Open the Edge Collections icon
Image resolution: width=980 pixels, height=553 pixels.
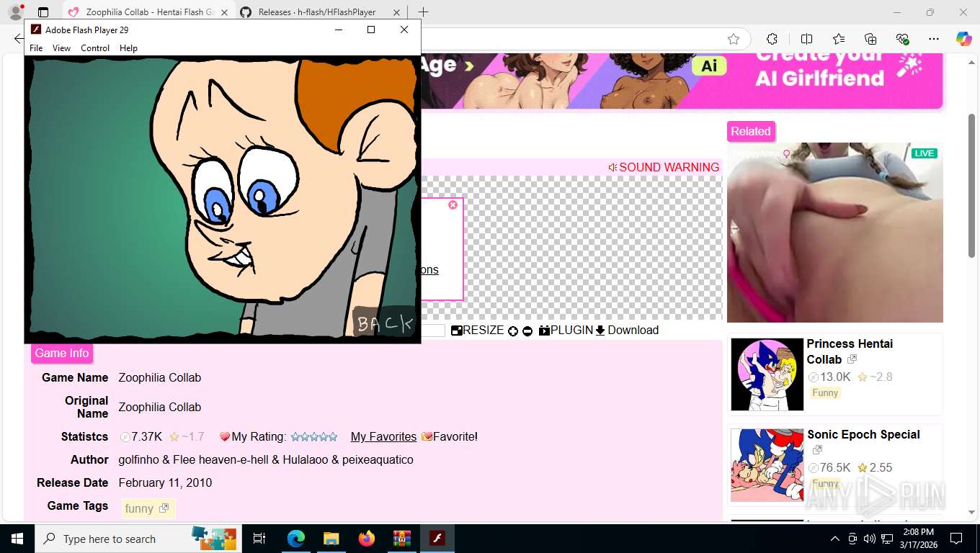(870, 39)
